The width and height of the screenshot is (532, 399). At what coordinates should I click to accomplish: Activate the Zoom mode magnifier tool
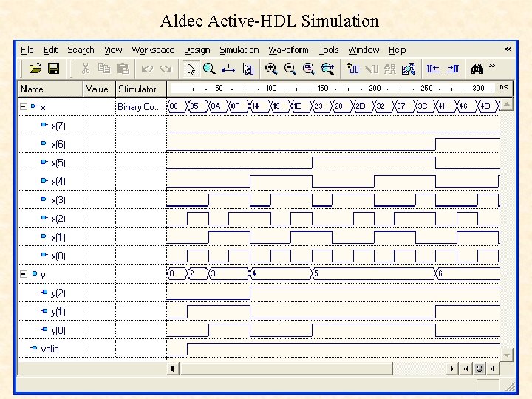coord(209,69)
